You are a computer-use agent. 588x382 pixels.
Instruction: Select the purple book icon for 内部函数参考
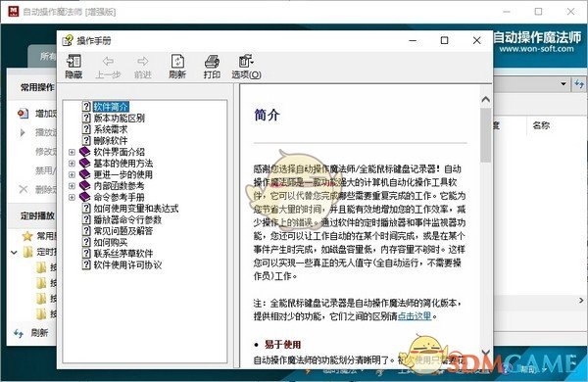[85, 185]
